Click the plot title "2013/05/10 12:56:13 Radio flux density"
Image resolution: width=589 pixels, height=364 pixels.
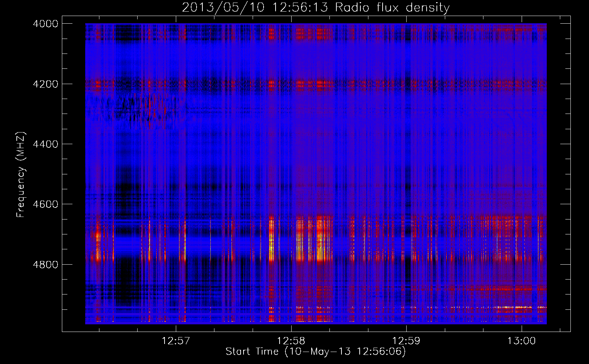coord(316,8)
